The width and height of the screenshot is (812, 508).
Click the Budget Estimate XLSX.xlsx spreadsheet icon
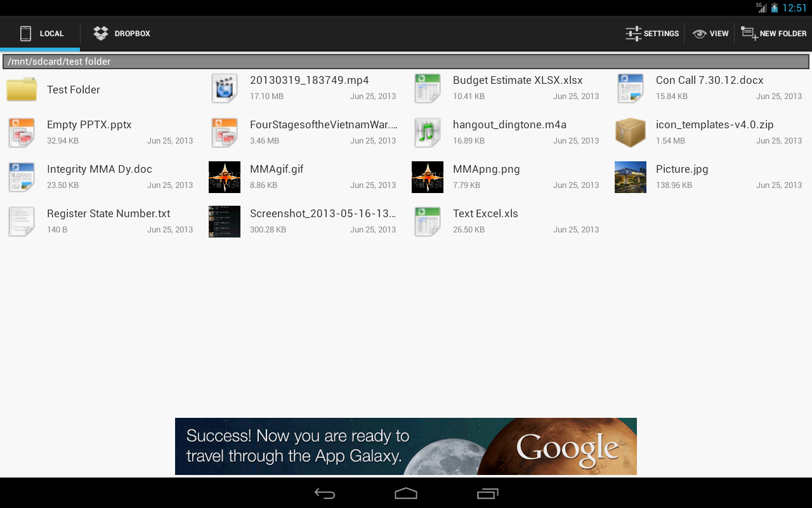click(428, 88)
